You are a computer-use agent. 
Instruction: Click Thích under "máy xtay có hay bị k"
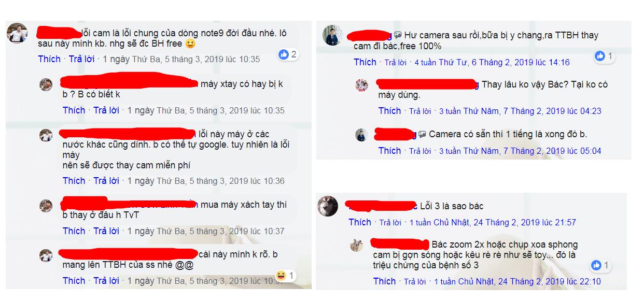click(x=74, y=110)
